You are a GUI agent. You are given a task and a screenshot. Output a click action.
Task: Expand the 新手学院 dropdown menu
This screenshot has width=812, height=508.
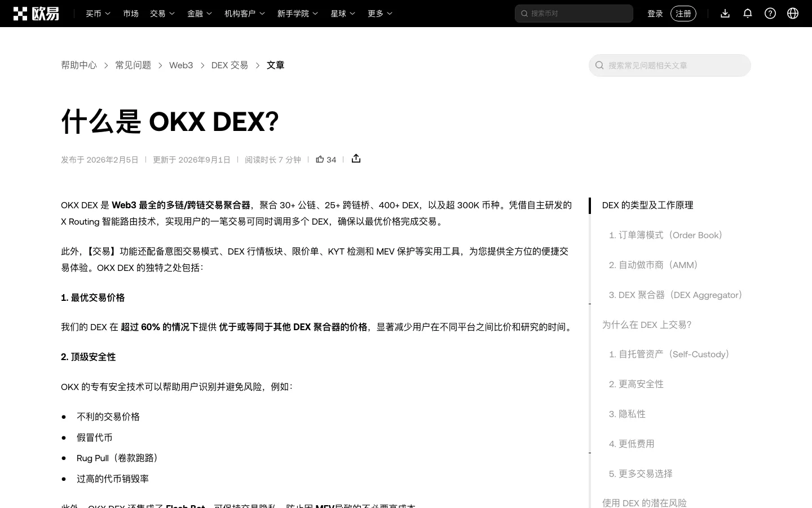pyautogui.click(x=298, y=14)
